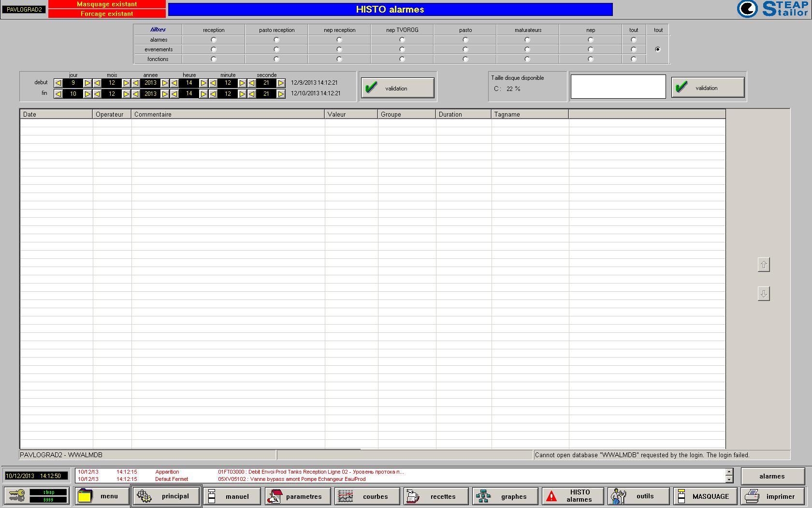812x508 pixels.
Task: Open the outils tools icon
Action: [618, 496]
